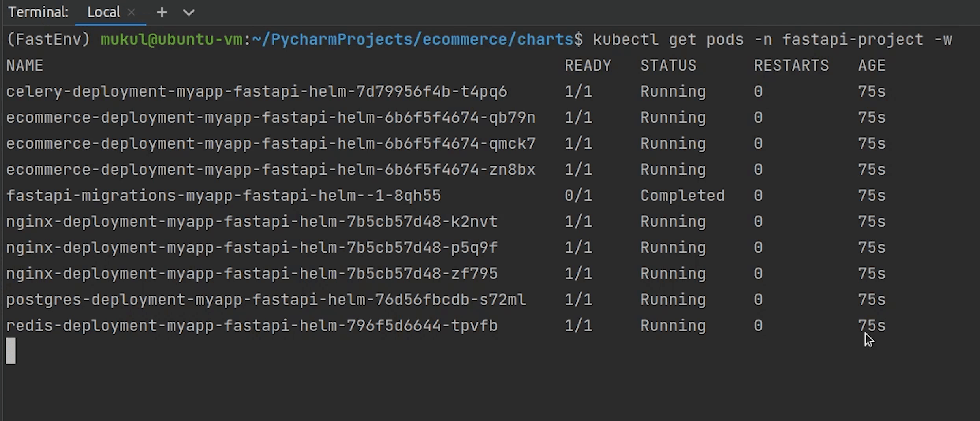Click the Terminal: panel label
This screenshot has height=421, width=980.
pos(38,13)
